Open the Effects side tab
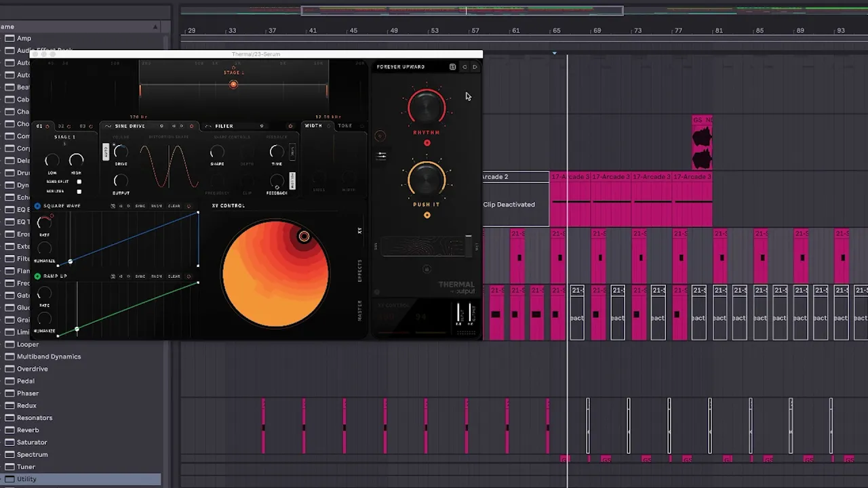The width and height of the screenshot is (868, 488). tap(360, 271)
